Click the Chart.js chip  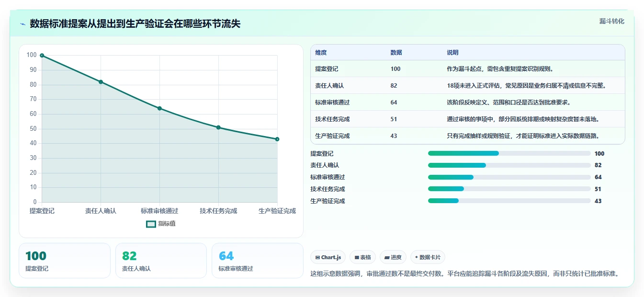328,257
